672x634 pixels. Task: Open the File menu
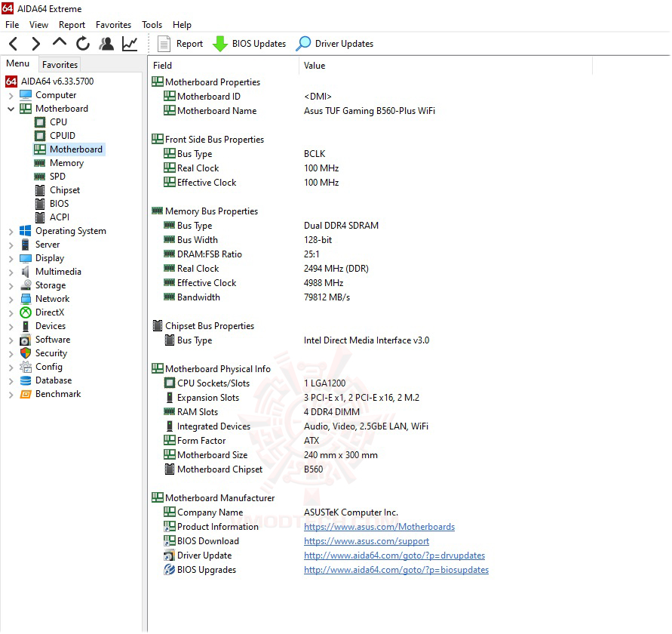pyautogui.click(x=12, y=25)
